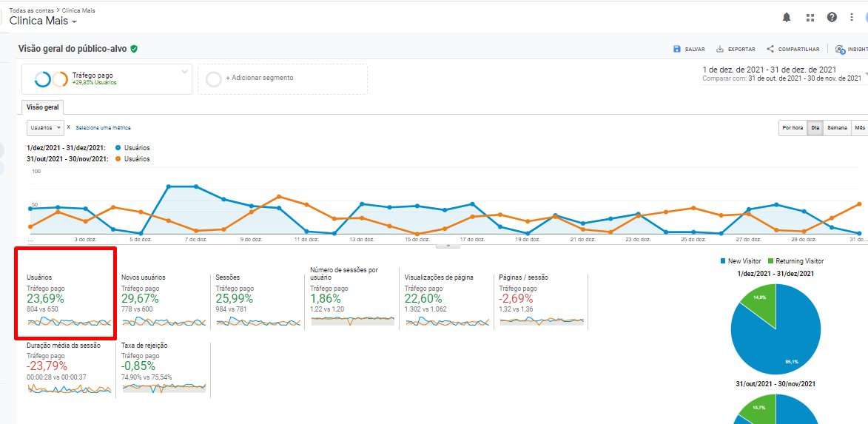
Task: Click the Salvar save icon
Action: tap(677, 49)
